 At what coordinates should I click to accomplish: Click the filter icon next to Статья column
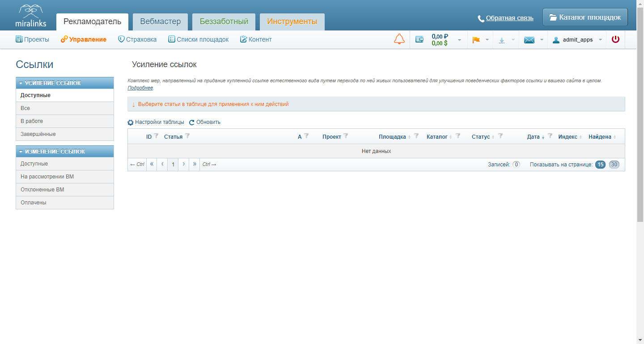[187, 136]
